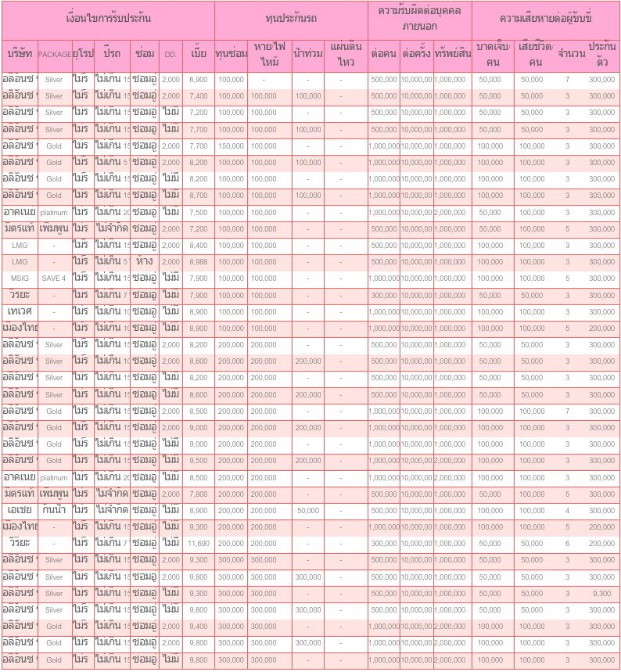Click วิริยะ company cell in the 7,900 row

click(20, 295)
